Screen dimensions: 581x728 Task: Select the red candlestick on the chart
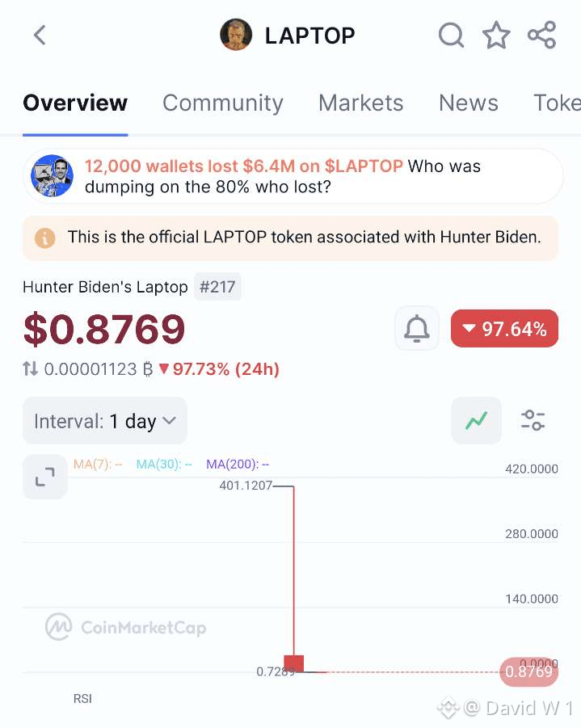click(293, 663)
